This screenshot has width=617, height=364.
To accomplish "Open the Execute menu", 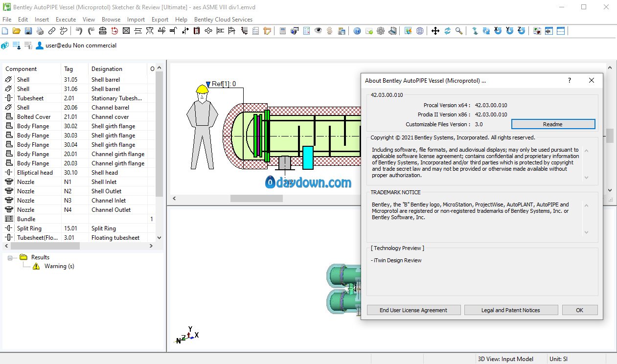I will tap(66, 20).
